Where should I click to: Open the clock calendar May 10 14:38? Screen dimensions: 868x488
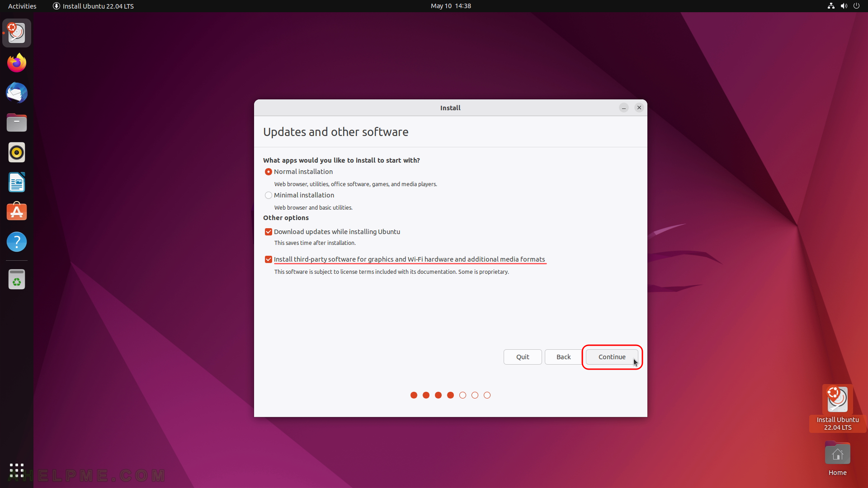(x=451, y=6)
